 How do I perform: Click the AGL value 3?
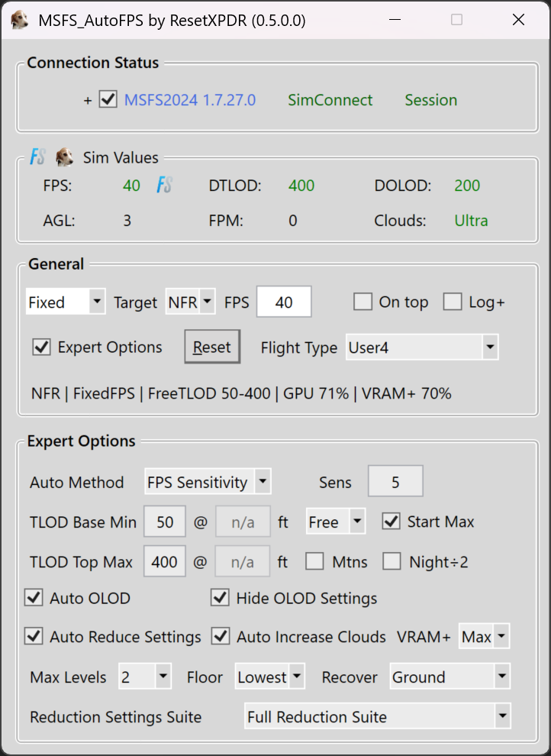[127, 221]
